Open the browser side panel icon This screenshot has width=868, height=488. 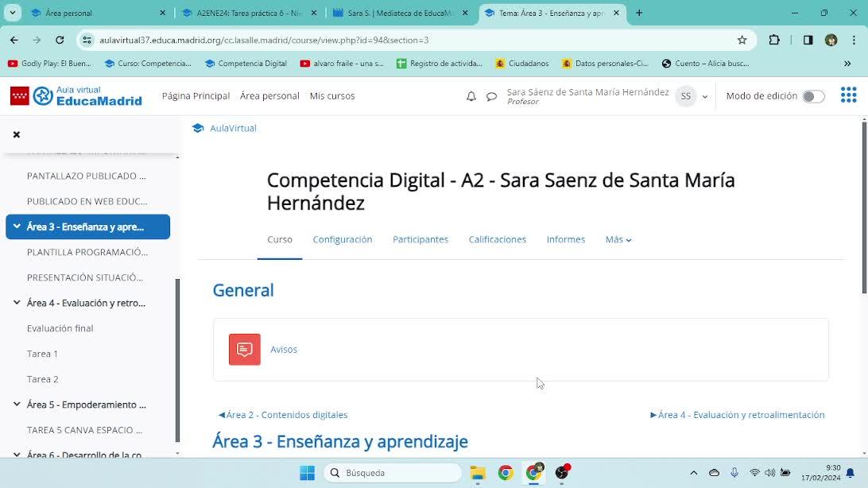(x=808, y=40)
